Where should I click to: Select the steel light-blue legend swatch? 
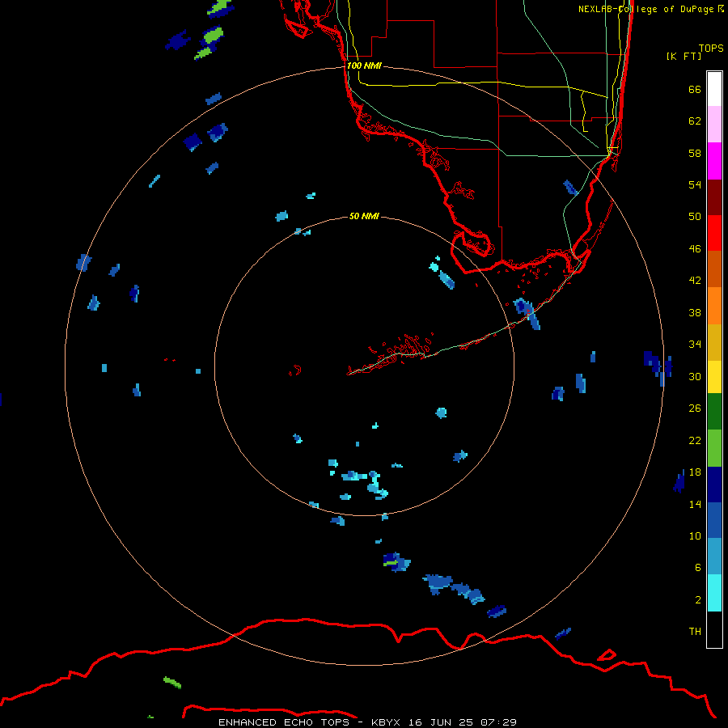714,557
